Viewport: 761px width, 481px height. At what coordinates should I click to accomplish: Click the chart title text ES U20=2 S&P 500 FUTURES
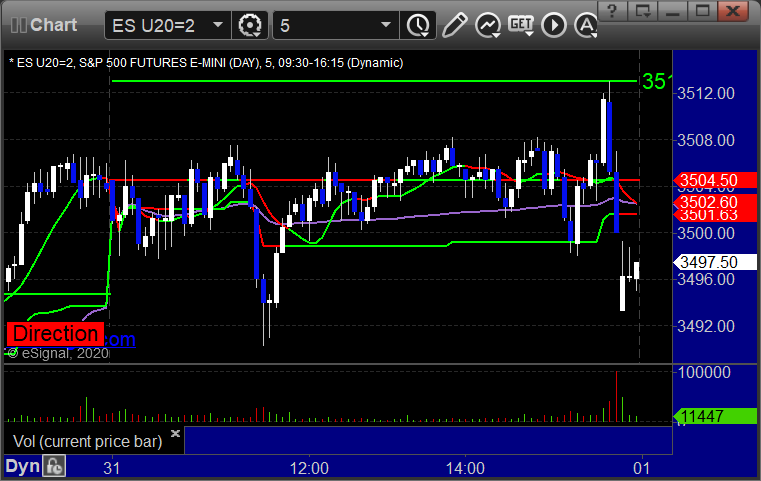click(x=206, y=63)
